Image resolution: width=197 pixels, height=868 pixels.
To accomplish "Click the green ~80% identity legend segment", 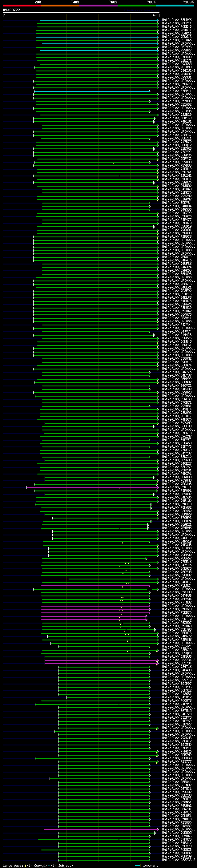I will coord(137,6).
